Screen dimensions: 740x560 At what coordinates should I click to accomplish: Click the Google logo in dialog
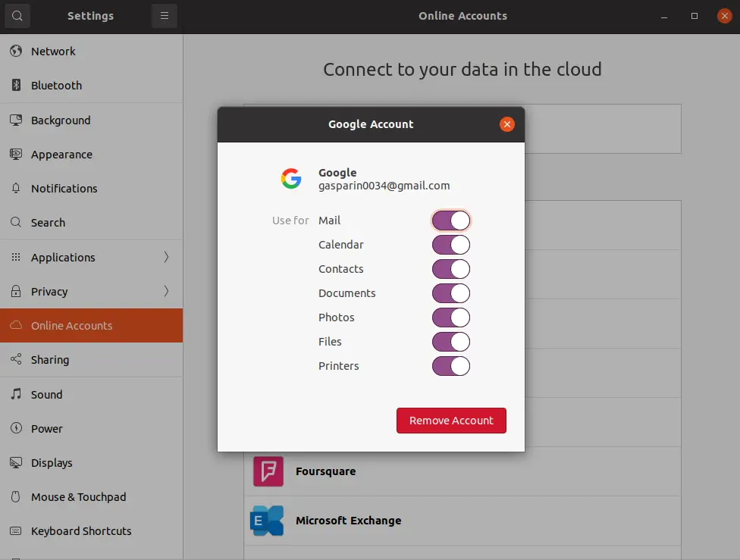(x=291, y=179)
